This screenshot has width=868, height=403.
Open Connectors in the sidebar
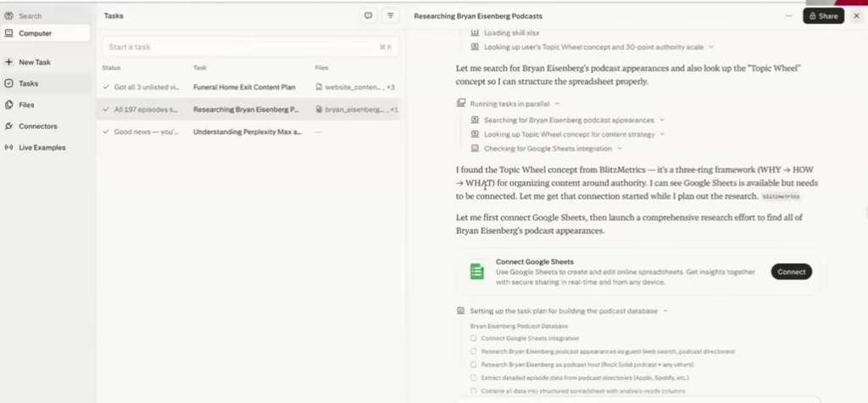8,126
